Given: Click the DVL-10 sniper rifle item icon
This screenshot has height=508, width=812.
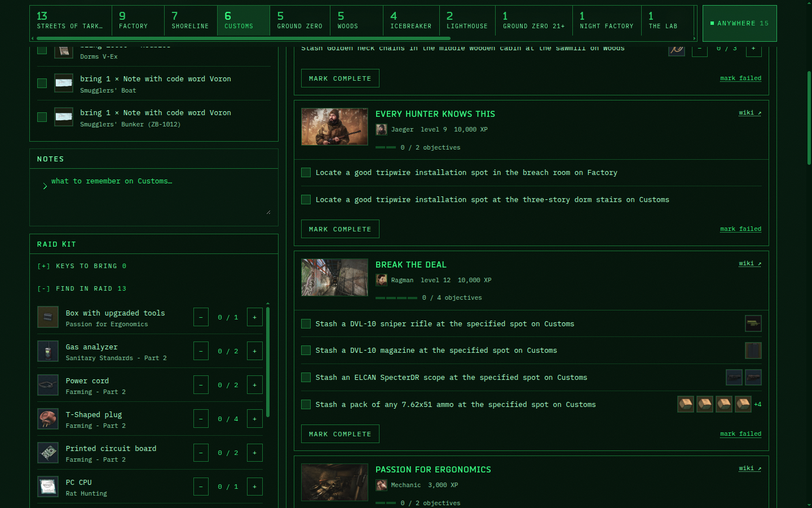Looking at the screenshot, I should click(x=753, y=323).
